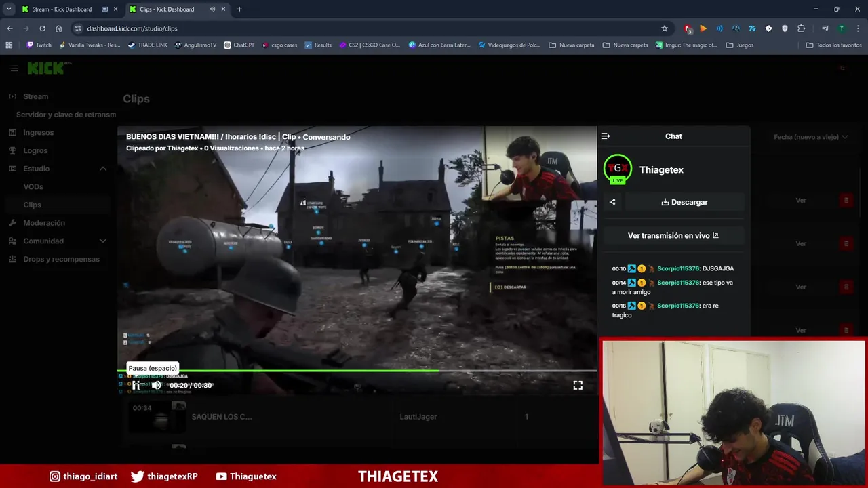This screenshot has width=868, height=488.
Task: Click the address bar URL
Action: (132, 28)
